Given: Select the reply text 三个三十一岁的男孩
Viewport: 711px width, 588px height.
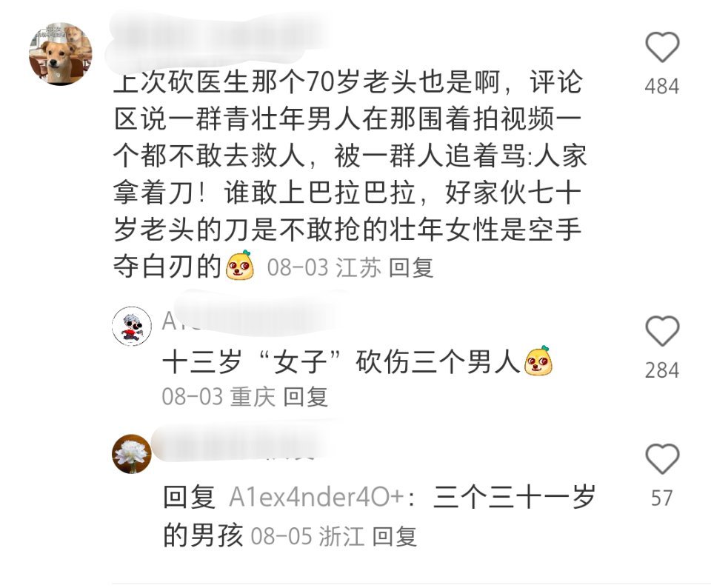Looking at the screenshot, I should click(378, 516).
